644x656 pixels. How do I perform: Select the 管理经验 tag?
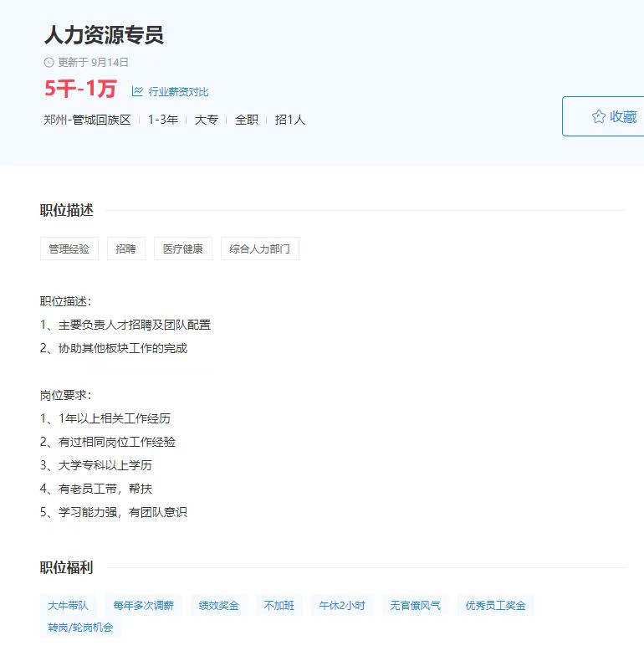69,249
